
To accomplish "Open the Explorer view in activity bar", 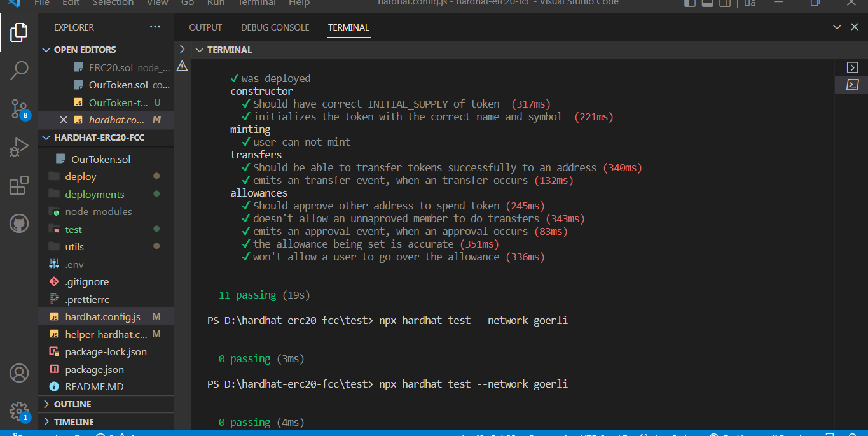I will (19, 32).
